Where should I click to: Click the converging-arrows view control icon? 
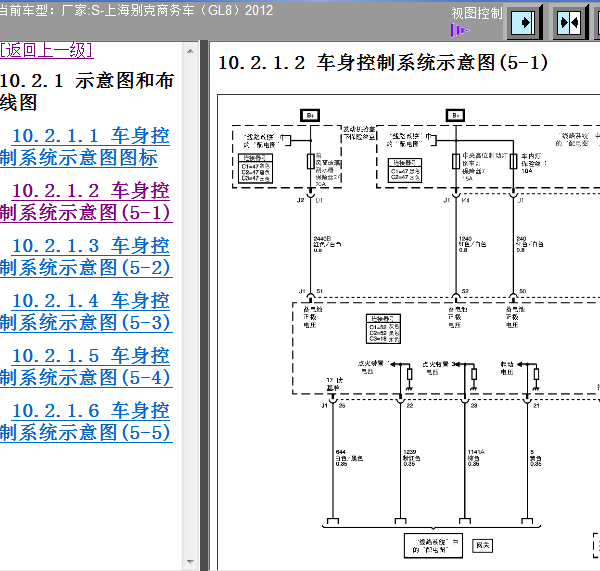(569, 23)
